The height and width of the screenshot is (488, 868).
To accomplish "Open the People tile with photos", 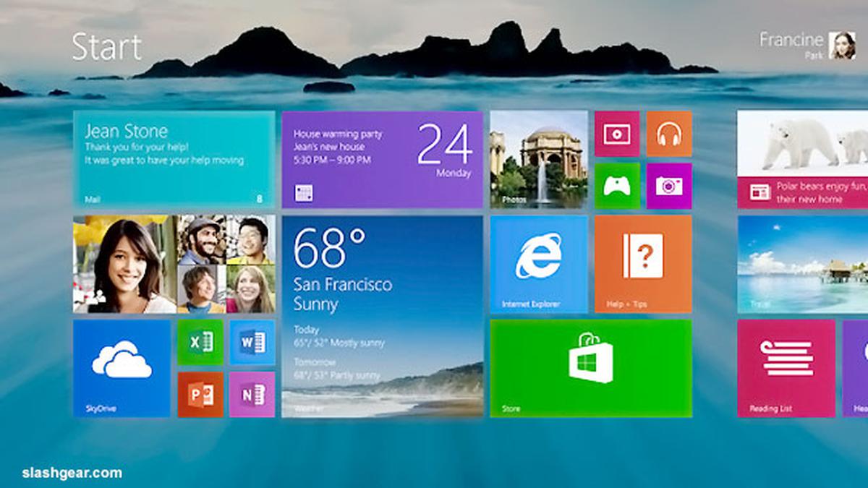I will coord(174,264).
